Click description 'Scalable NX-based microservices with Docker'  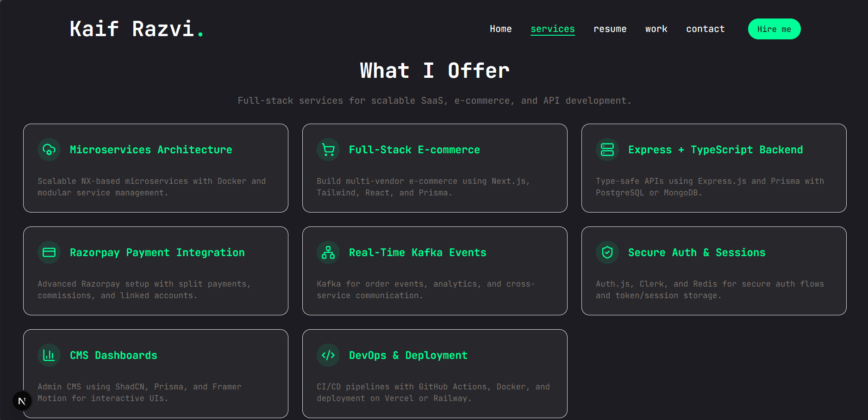pyautogui.click(x=152, y=187)
